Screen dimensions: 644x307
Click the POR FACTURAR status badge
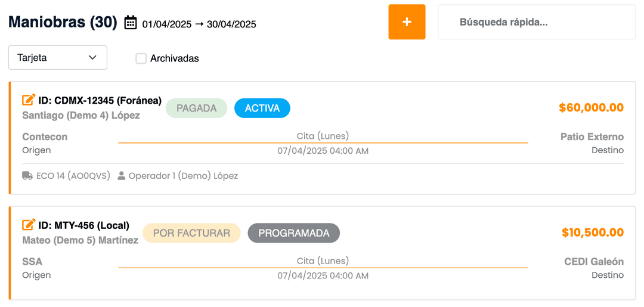(191, 233)
